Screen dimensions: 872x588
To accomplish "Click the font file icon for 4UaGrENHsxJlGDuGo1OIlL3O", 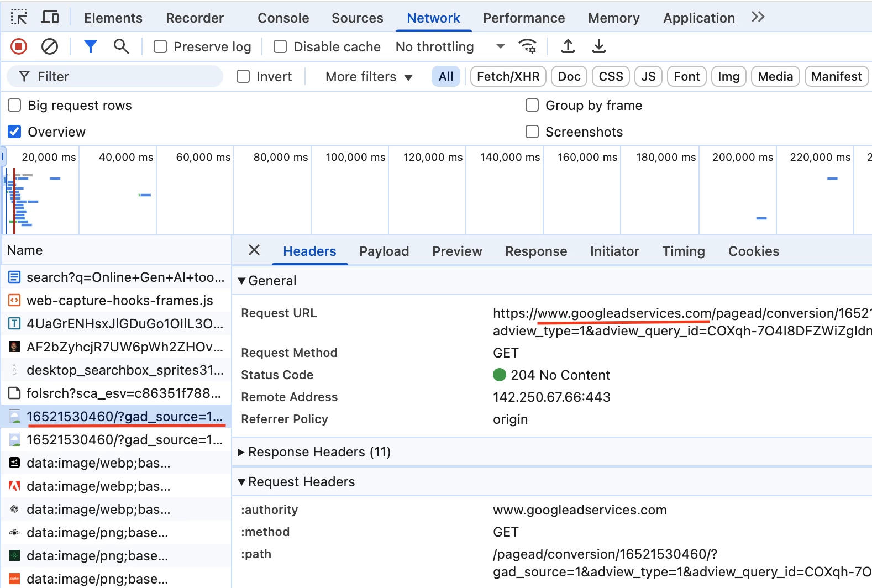I will [x=14, y=324].
